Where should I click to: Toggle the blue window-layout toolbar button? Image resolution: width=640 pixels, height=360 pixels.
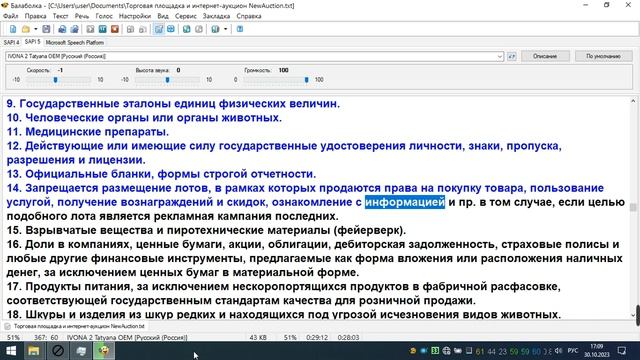click(171, 29)
